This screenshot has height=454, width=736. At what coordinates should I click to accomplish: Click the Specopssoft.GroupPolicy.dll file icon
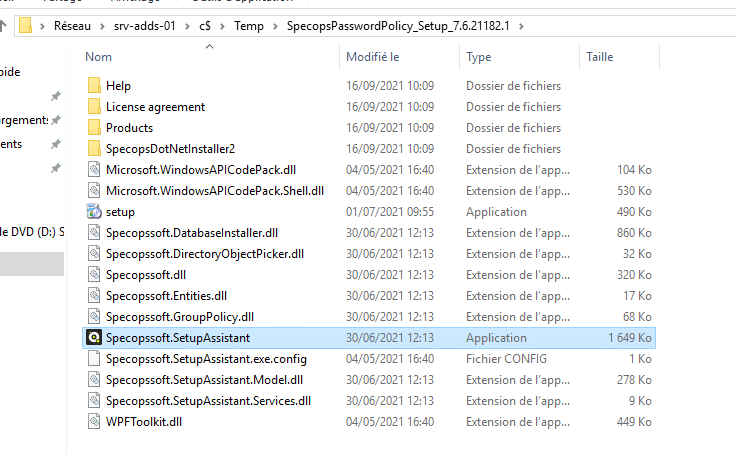coord(94,317)
